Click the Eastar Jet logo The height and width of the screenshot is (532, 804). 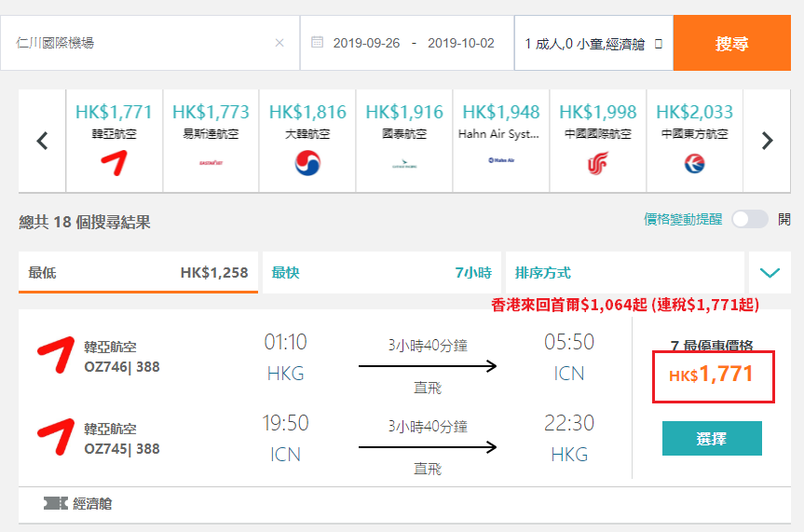pyautogui.click(x=211, y=163)
